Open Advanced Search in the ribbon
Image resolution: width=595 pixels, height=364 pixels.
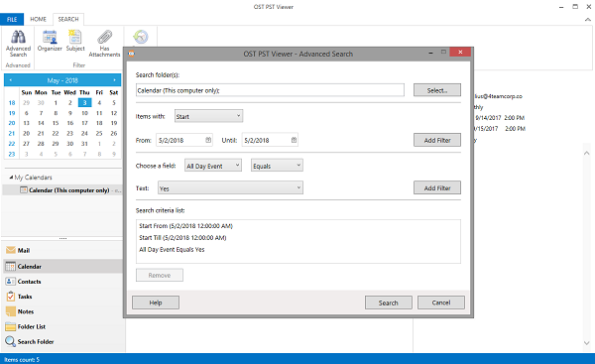click(18, 44)
